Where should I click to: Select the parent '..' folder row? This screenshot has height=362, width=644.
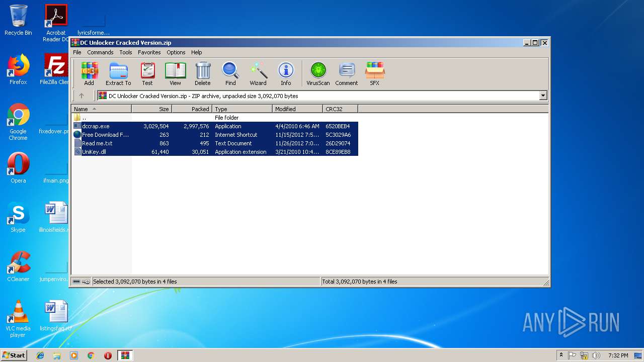click(215, 118)
